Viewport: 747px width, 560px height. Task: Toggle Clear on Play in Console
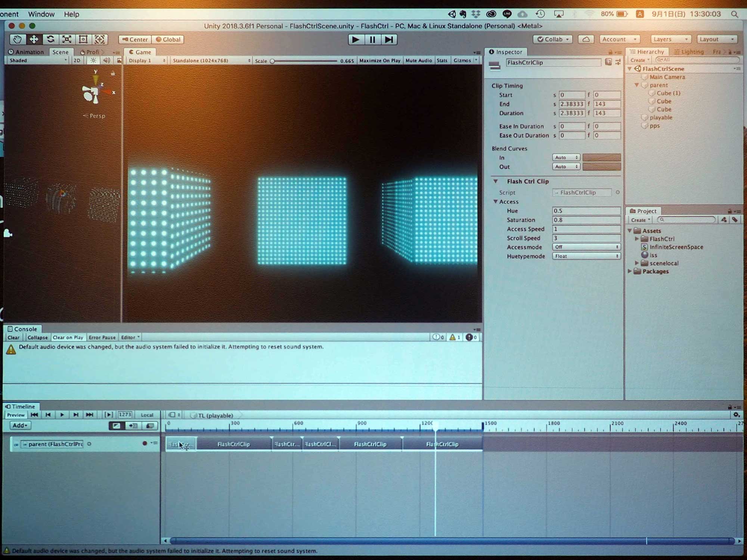pyautogui.click(x=68, y=337)
